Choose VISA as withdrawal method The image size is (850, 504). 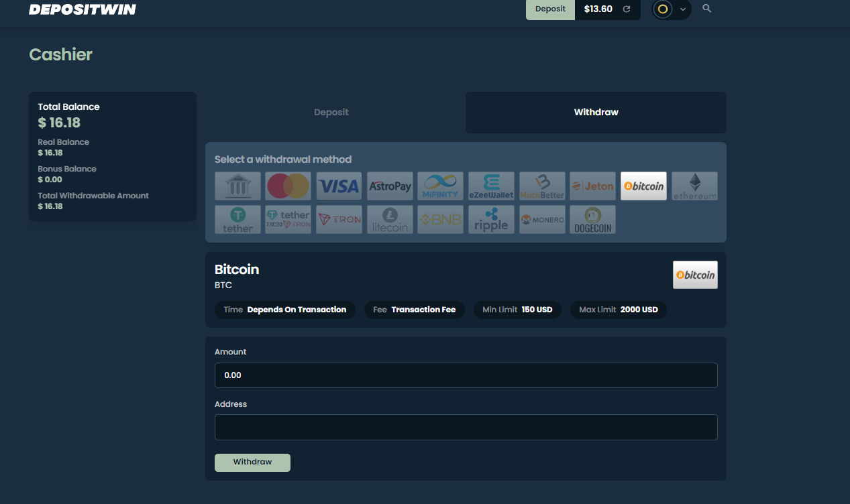pyautogui.click(x=339, y=186)
